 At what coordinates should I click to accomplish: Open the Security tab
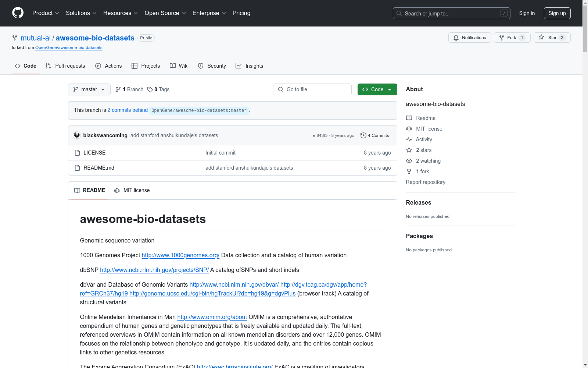click(x=212, y=66)
